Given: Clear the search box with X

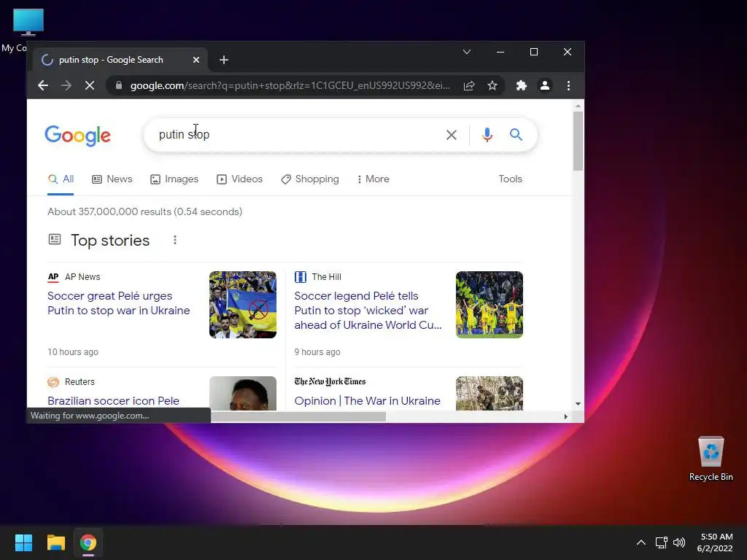Looking at the screenshot, I should [x=452, y=135].
